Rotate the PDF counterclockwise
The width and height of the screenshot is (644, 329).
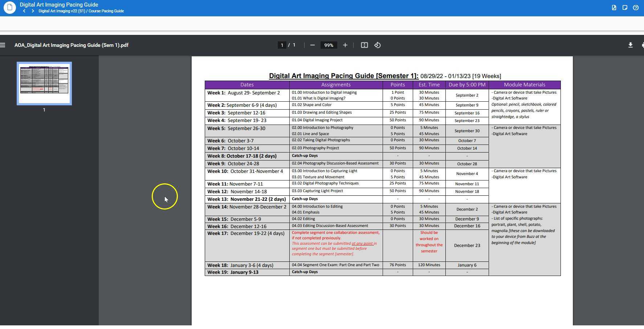(378, 45)
